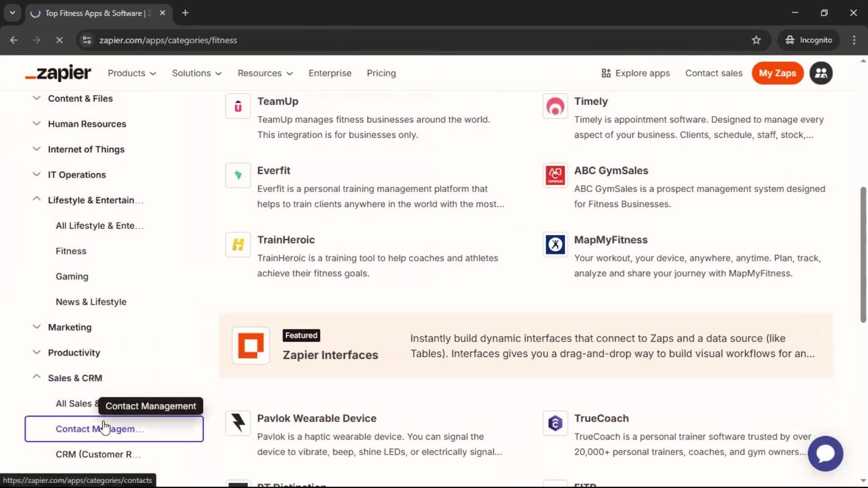The height and width of the screenshot is (488, 868).
Task: Open the Timely title link
Action: tap(591, 101)
